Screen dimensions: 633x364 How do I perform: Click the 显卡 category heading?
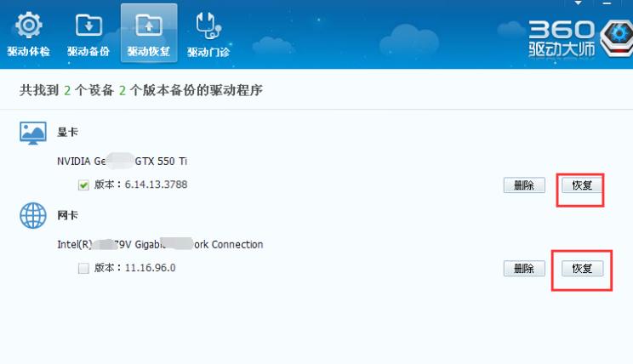coord(67,132)
